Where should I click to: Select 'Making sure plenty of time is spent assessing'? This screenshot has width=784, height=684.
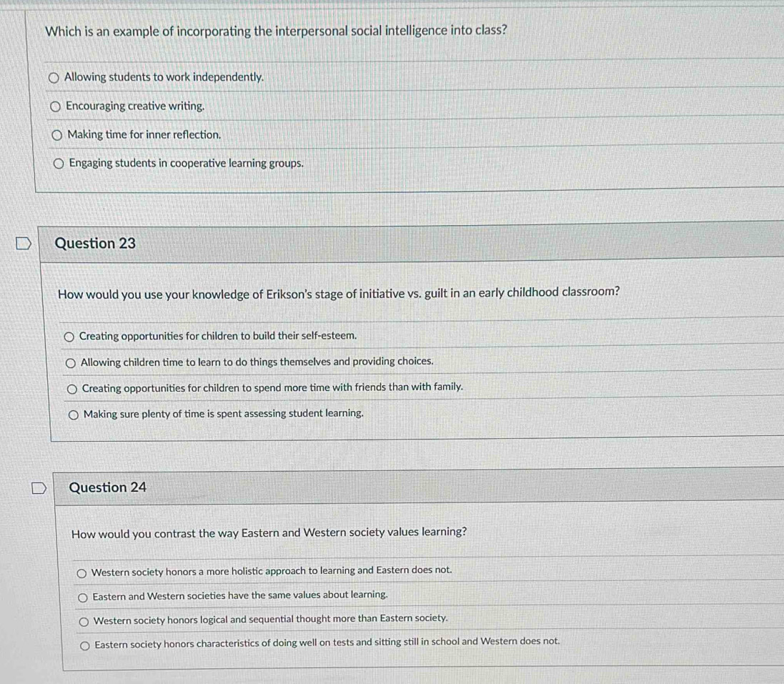(x=74, y=413)
